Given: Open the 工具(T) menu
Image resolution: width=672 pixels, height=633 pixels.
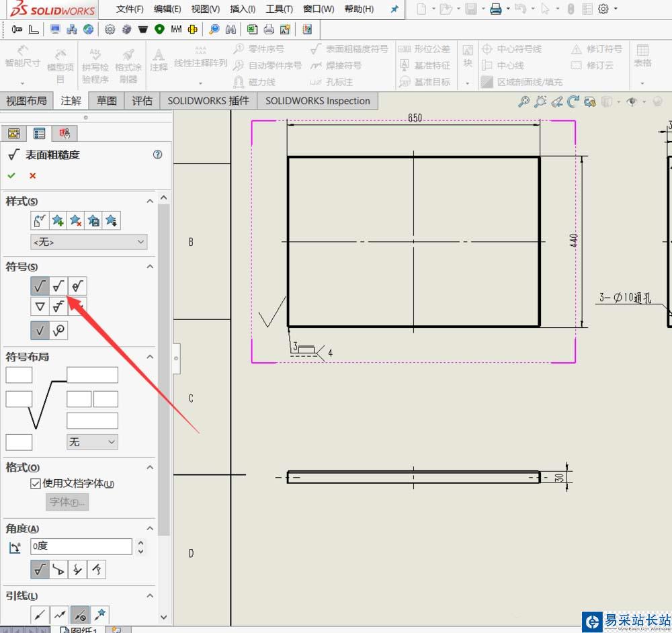Looking at the screenshot, I should tap(279, 9).
